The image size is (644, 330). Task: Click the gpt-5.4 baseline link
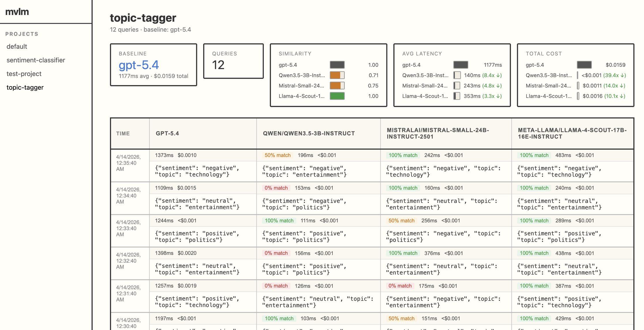[139, 65]
